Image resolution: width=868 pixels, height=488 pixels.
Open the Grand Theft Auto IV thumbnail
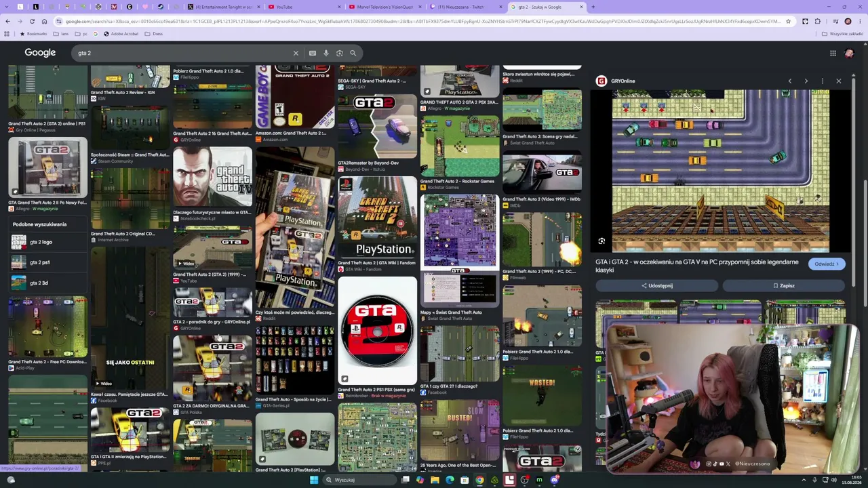coord(212,178)
